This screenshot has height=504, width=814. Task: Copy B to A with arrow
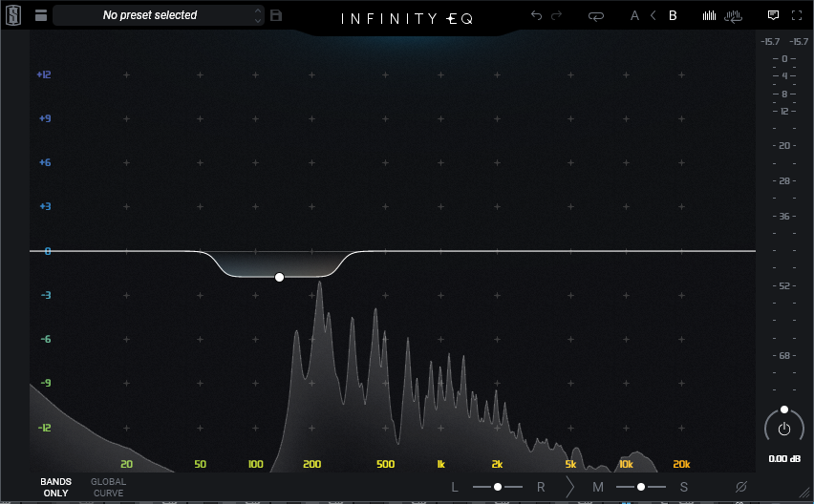pyautogui.click(x=653, y=15)
